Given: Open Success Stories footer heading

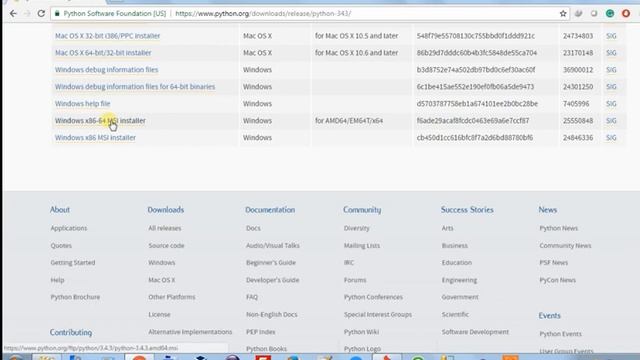Looking at the screenshot, I should coord(467,210).
